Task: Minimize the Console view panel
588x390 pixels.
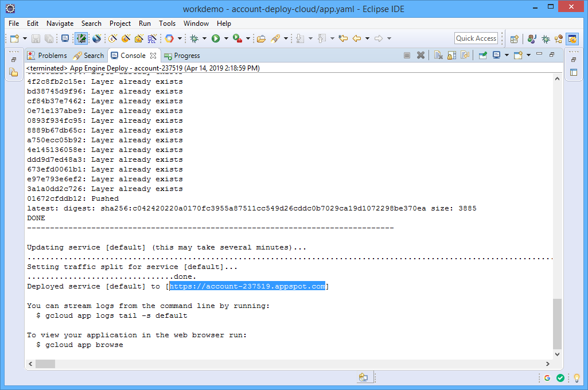Action: (x=539, y=54)
